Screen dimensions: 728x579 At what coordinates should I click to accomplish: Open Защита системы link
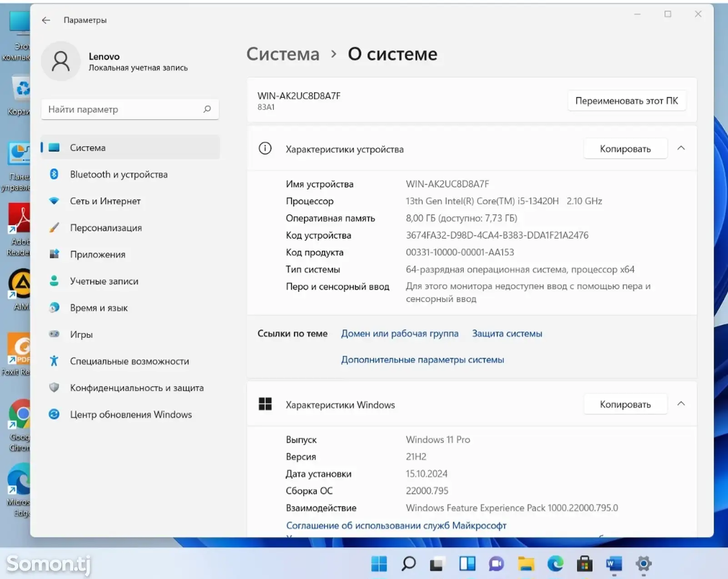point(507,333)
